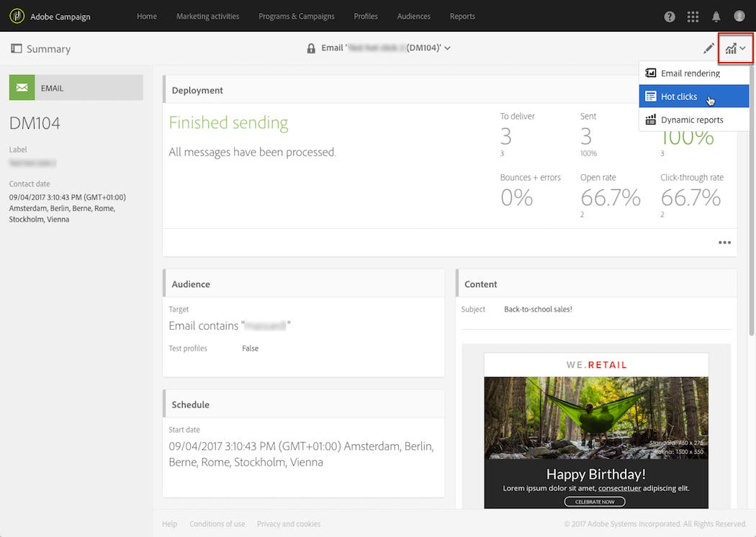Go to the Marketing activities menu
756x537 pixels.
(207, 16)
